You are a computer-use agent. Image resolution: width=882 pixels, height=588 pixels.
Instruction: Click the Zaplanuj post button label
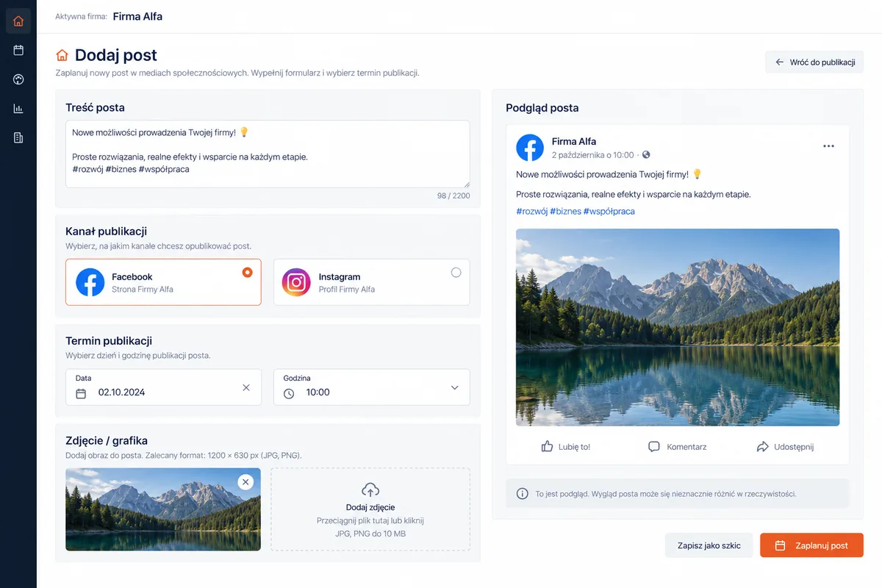pos(822,545)
